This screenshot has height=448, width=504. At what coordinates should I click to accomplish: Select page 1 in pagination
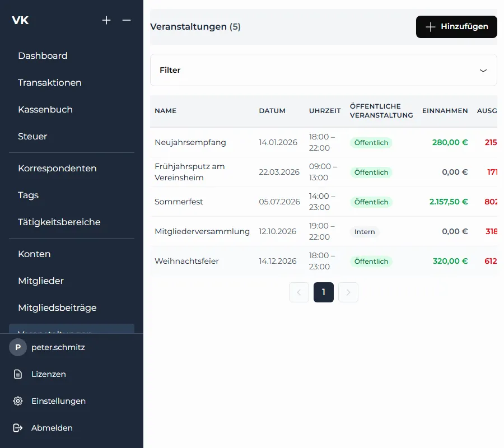point(324,292)
